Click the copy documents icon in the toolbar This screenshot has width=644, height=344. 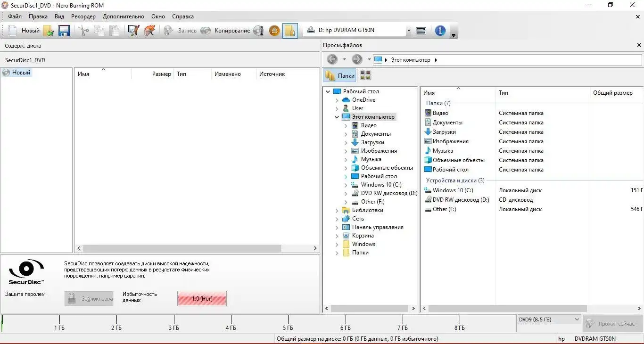click(99, 31)
